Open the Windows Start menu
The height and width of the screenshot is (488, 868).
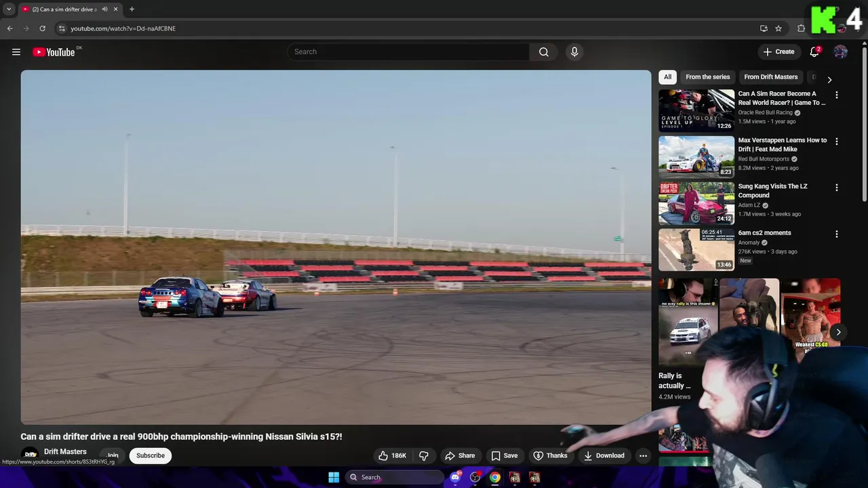(x=334, y=477)
